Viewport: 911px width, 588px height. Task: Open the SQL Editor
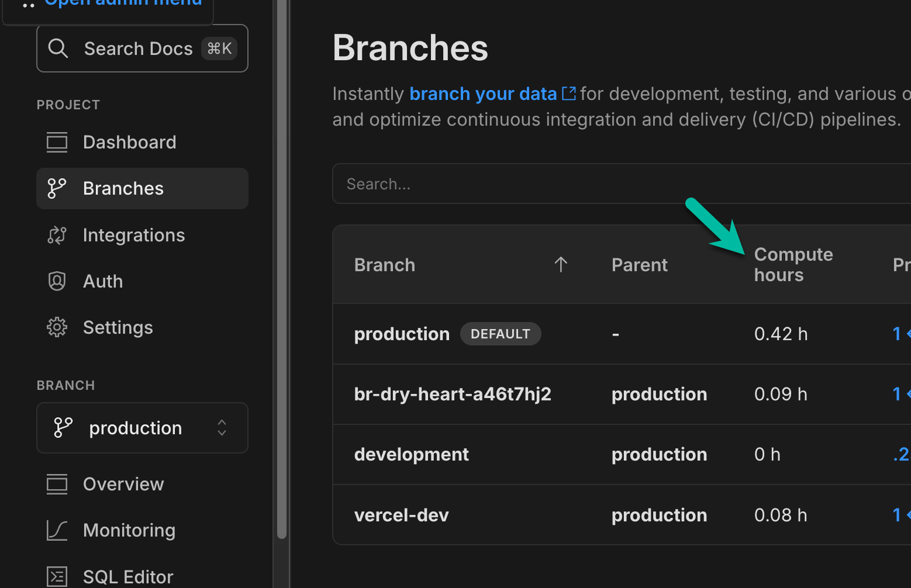(x=142, y=577)
